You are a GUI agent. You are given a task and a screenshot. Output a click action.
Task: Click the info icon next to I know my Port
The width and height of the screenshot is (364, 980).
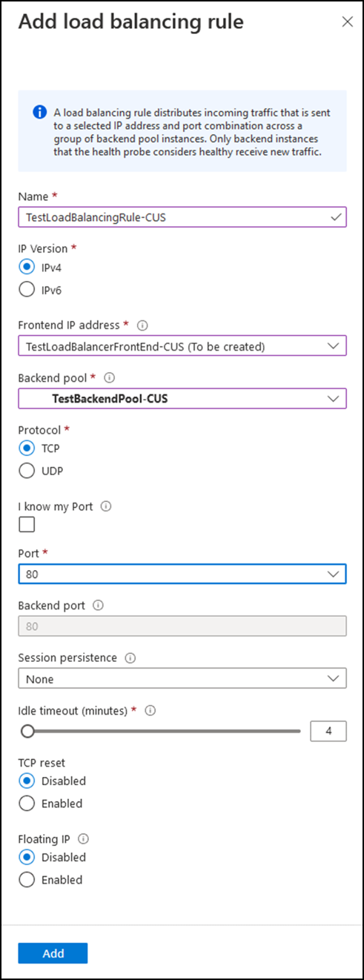(105, 506)
